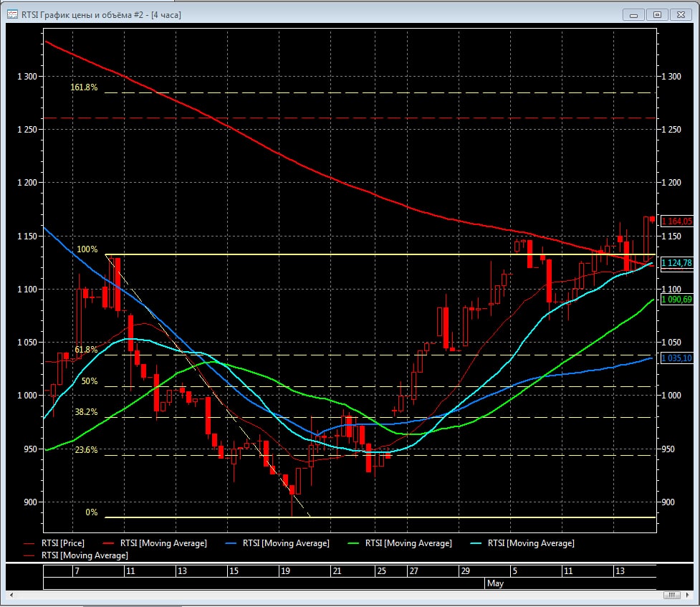Click the 38.2% Fibonacci retracement label
The height and width of the screenshot is (607, 700).
(x=86, y=412)
